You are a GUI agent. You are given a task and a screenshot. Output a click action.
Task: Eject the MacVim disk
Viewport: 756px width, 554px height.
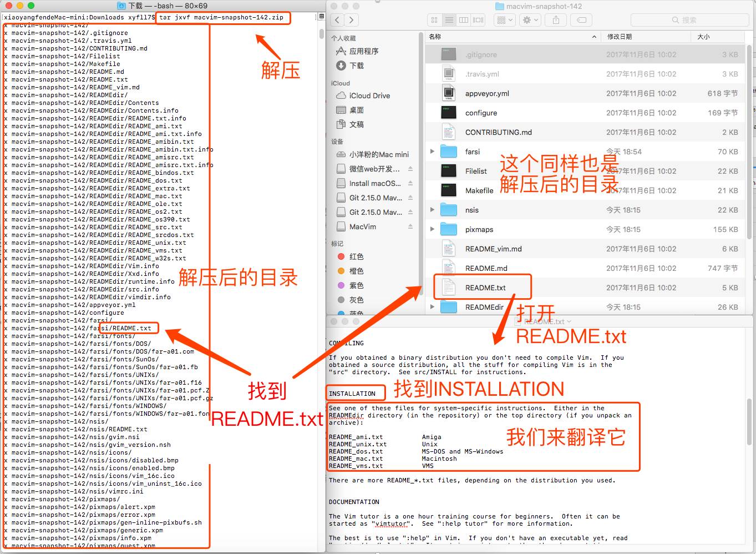click(410, 226)
